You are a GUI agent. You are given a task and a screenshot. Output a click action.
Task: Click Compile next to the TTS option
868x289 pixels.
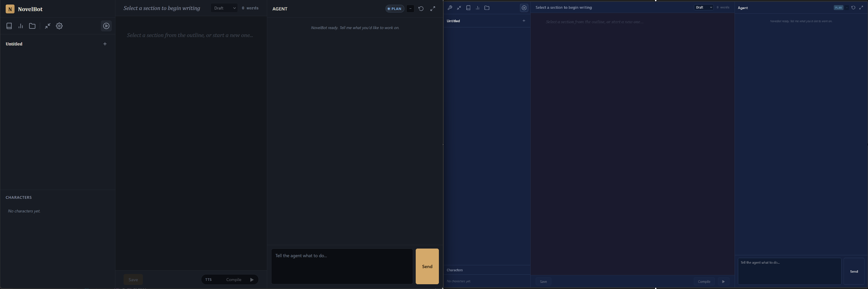tap(234, 279)
